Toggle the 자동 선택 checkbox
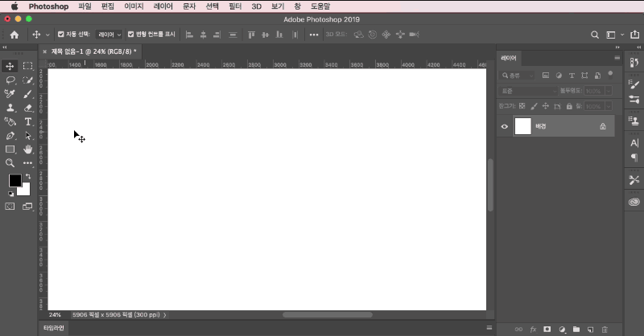 coord(61,34)
